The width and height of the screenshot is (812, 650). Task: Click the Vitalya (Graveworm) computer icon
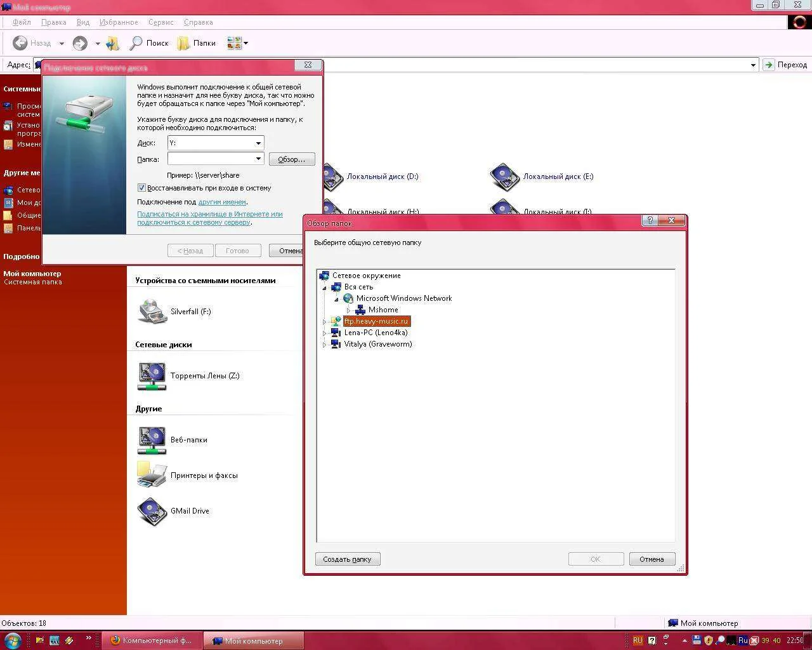(336, 344)
